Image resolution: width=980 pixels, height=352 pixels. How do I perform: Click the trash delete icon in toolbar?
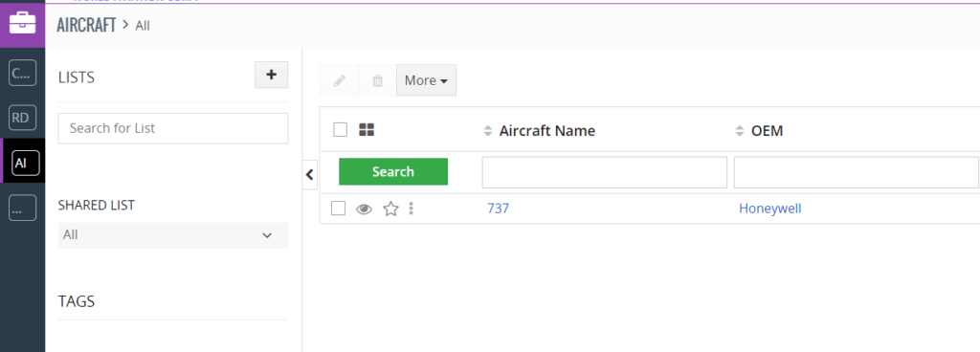[x=377, y=80]
